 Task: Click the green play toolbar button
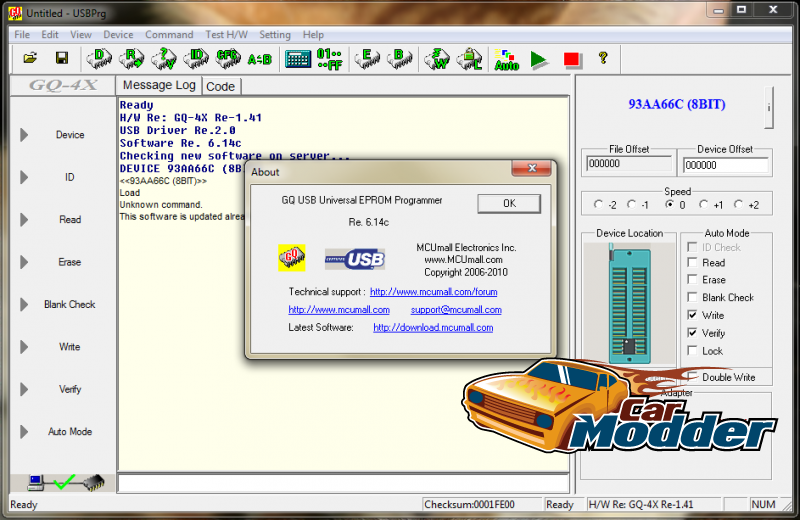(x=539, y=59)
